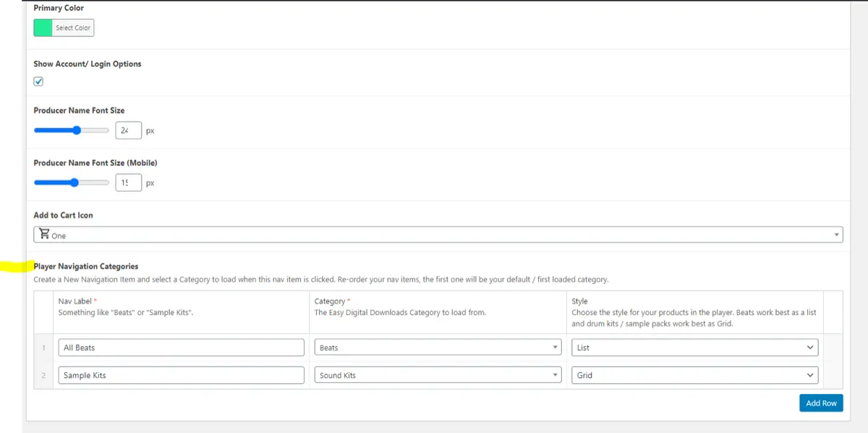Screen dimensions: 868x433
Task: Open the Sound Kits category dropdown
Action: click(x=438, y=375)
